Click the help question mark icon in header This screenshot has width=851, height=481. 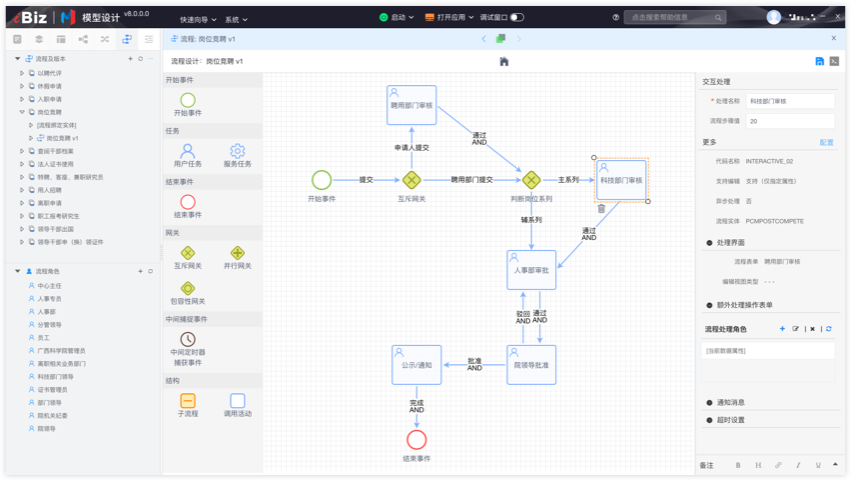point(615,17)
